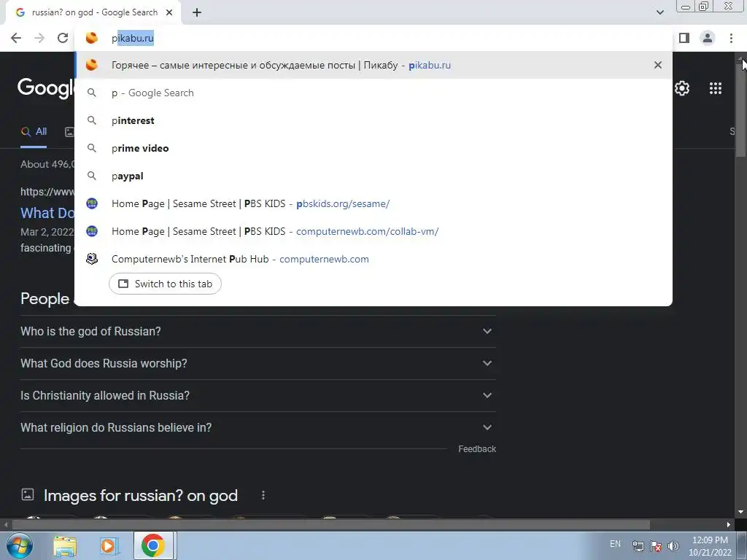Expand 'What God does Russia worship?'
The image size is (747, 560).
[x=258, y=363]
